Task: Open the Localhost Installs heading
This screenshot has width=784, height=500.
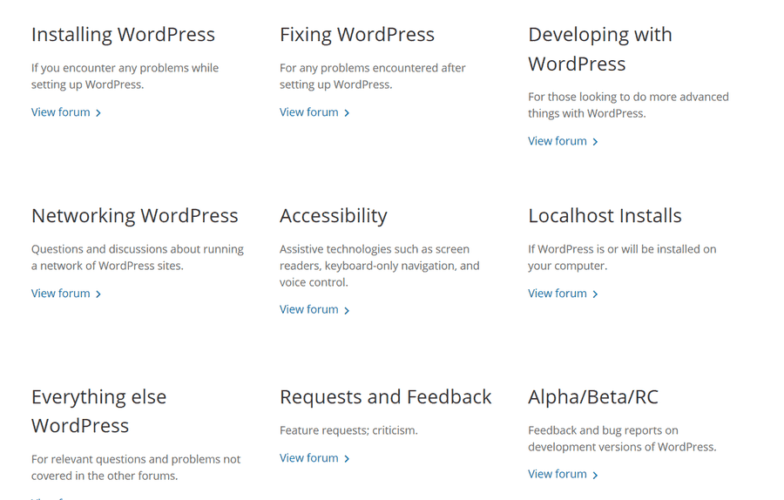Action: tap(604, 216)
